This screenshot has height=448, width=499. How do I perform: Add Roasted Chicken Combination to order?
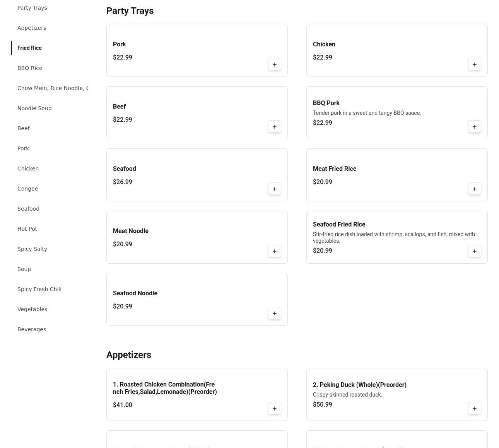tap(275, 409)
